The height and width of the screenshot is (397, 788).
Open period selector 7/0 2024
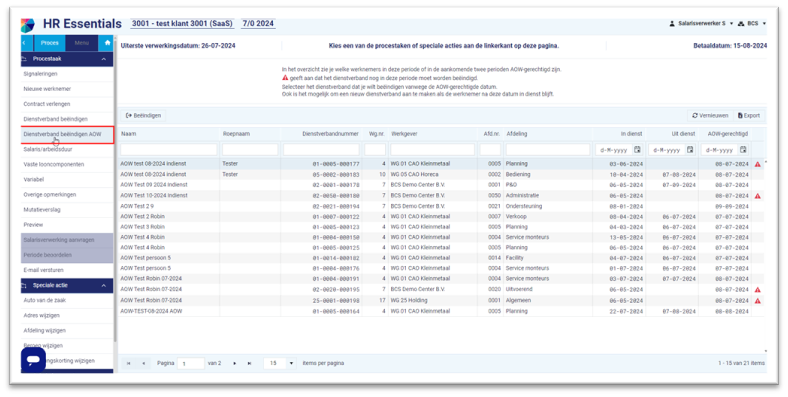pos(258,24)
